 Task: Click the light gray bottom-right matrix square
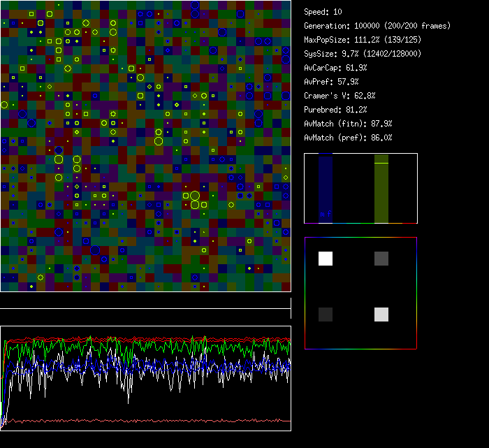[x=381, y=315]
